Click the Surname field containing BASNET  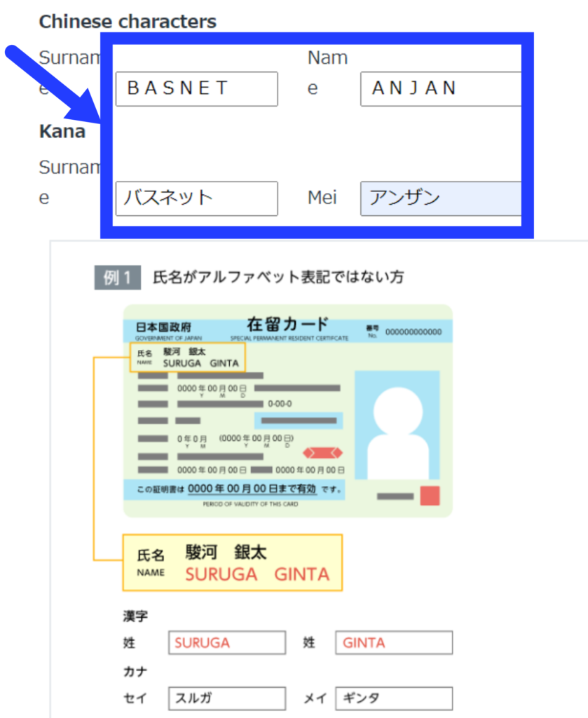[196, 89]
